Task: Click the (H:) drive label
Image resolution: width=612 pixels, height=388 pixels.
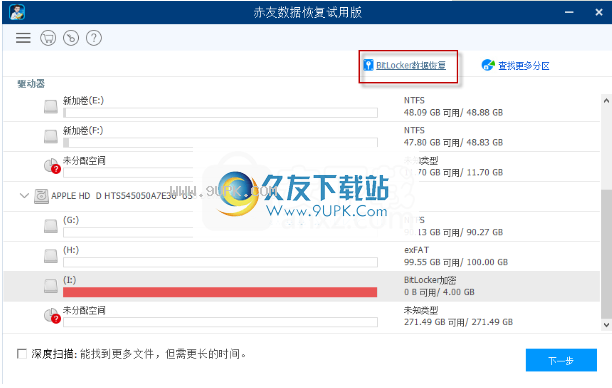Action: click(71, 250)
